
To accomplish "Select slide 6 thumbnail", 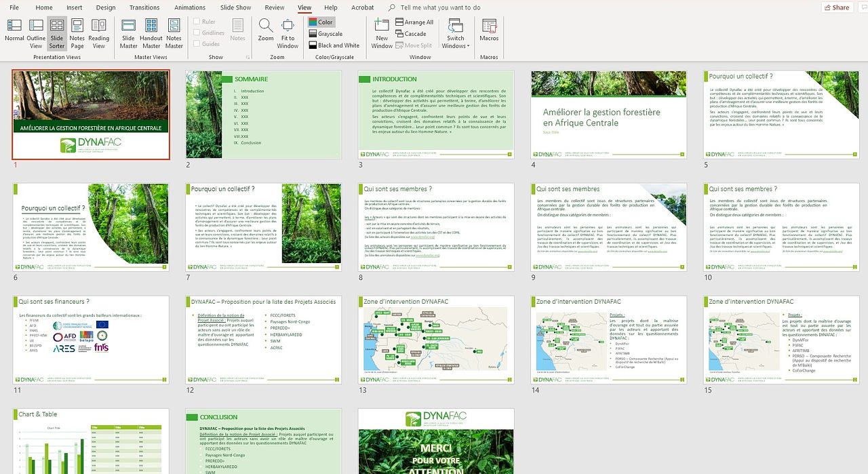I will [x=91, y=227].
